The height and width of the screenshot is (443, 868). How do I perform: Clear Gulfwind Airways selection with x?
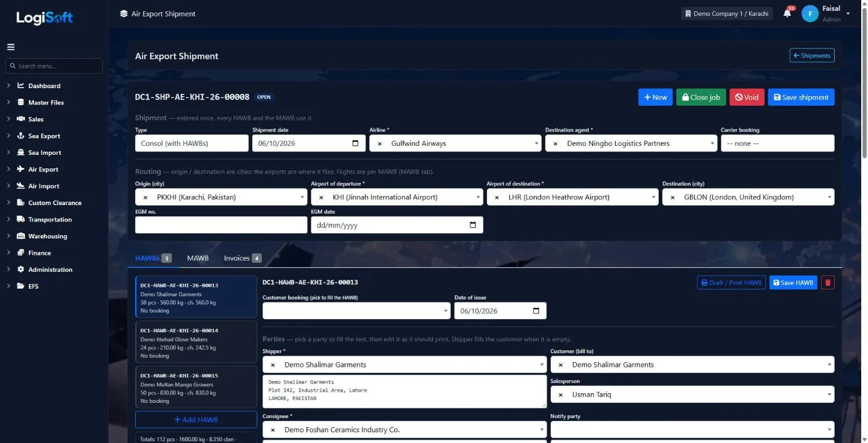(380, 144)
